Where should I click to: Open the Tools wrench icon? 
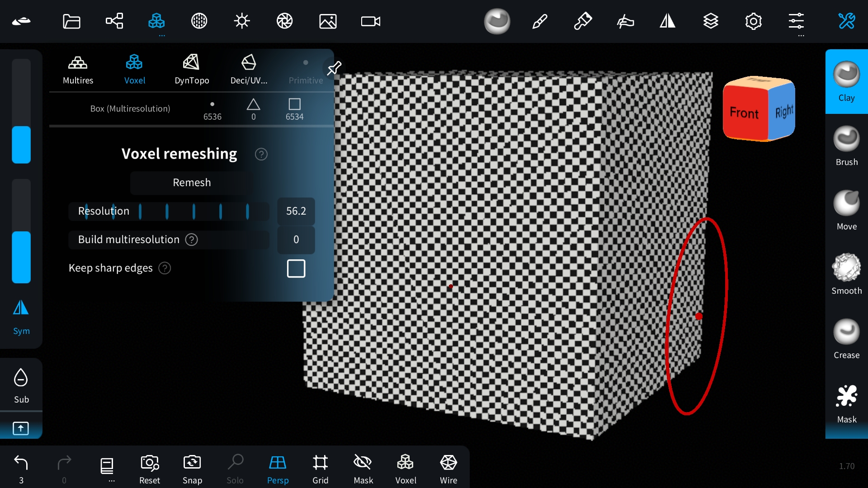[846, 21]
